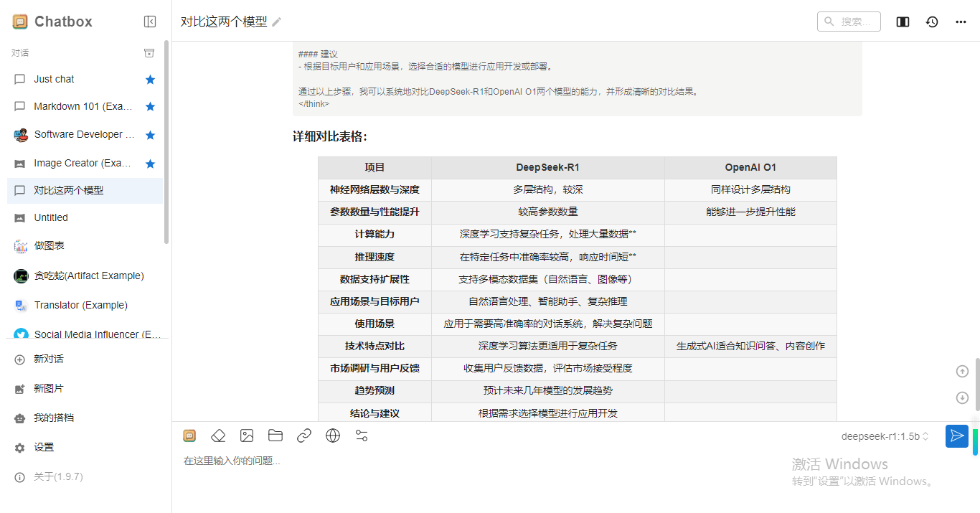Attach a link with the chain icon
Image resolution: width=980 pixels, height=513 pixels.
(x=304, y=436)
